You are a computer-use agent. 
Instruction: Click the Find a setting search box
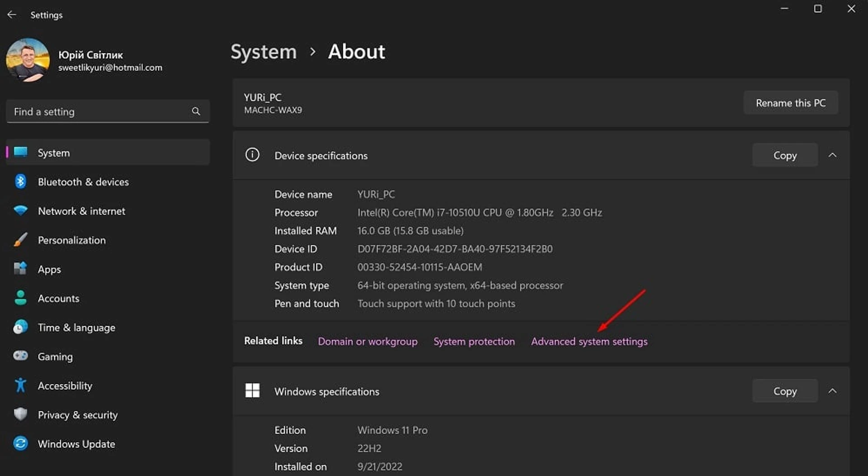coord(108,111)
